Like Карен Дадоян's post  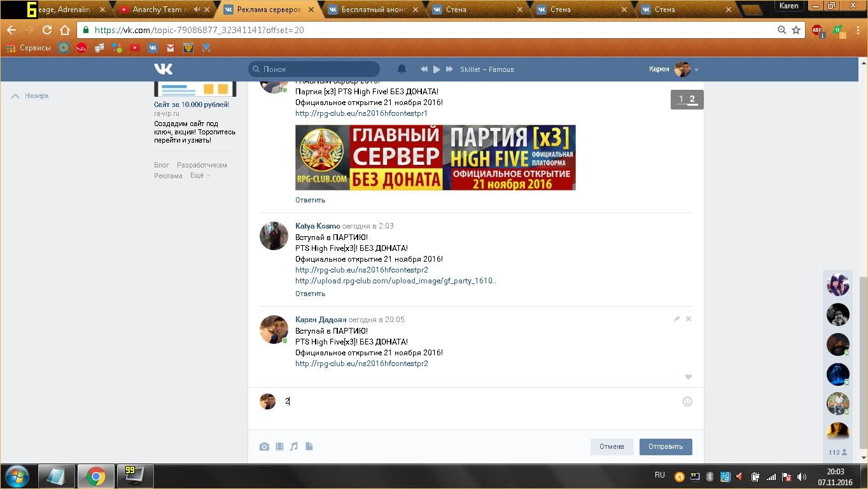688,377
